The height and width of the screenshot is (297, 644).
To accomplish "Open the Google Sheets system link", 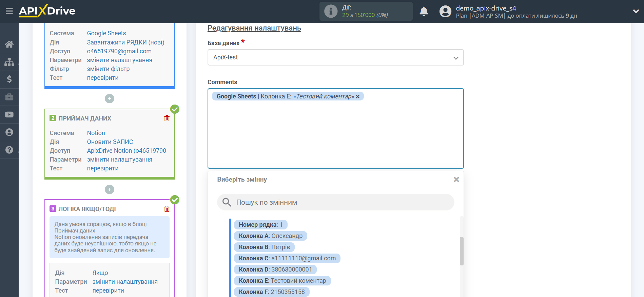I will click(106, 33).
